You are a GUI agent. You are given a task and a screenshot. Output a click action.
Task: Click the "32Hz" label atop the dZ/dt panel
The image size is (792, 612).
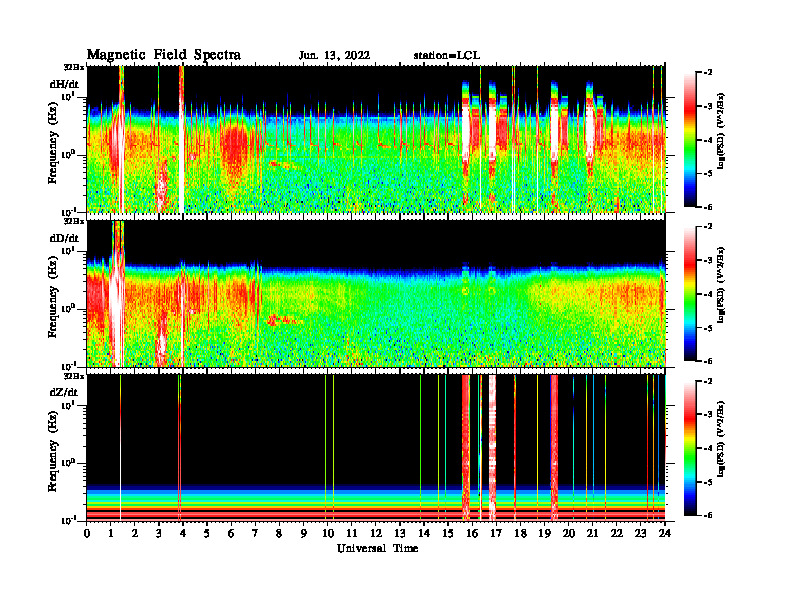pos(74,376)
